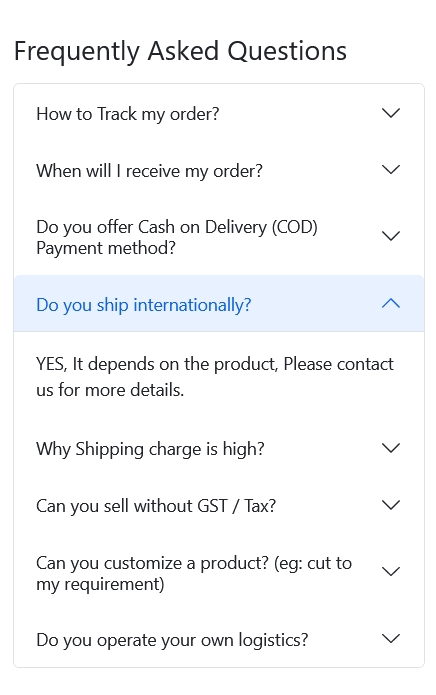Click chevron next to customize a product question

[x=390, y=571]
